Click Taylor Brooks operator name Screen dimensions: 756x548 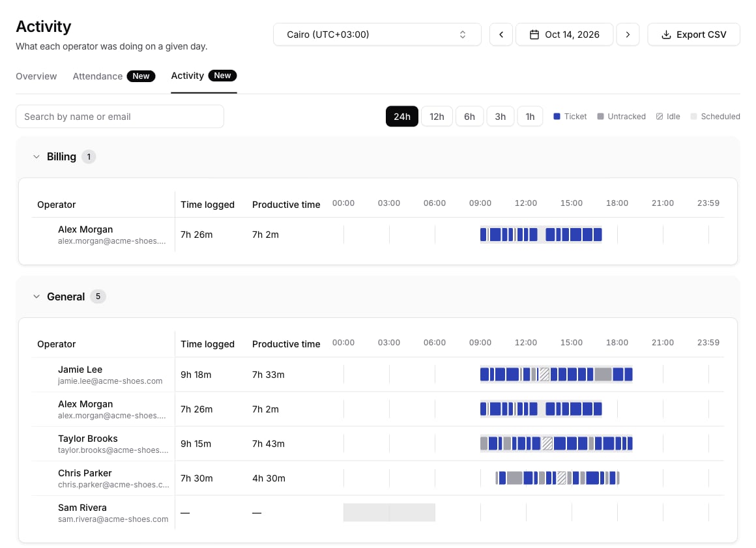pos(88,439)
